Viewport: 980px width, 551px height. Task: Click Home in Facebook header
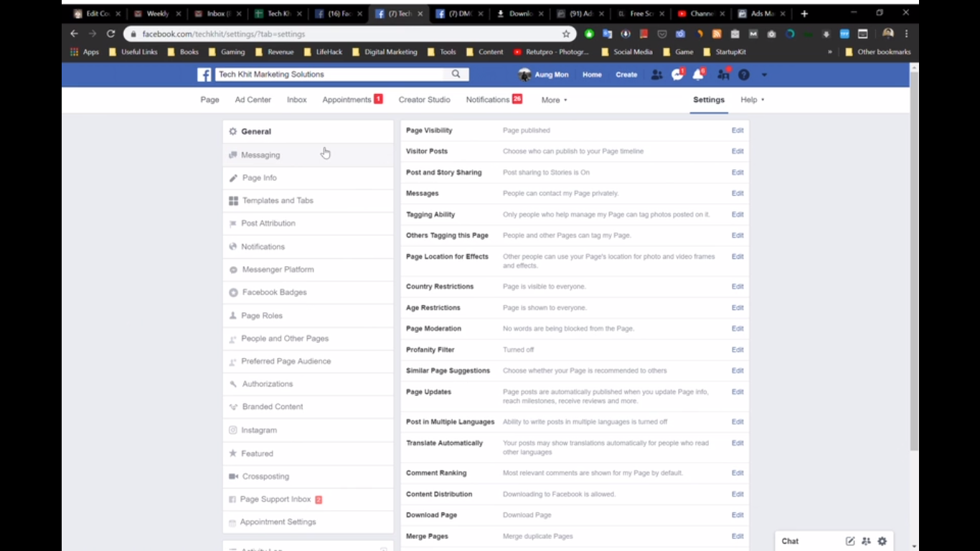(x=592, y=75)
